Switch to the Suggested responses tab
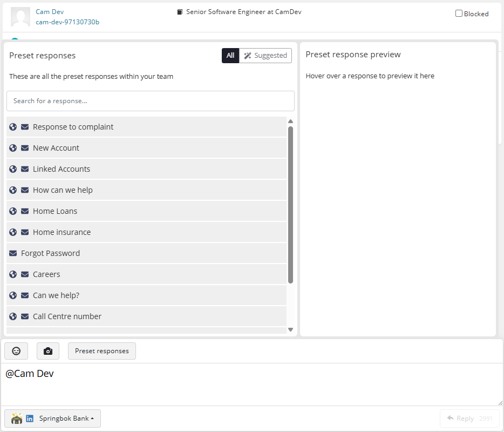The image size is (504, 432). click(x=265, y=56)
